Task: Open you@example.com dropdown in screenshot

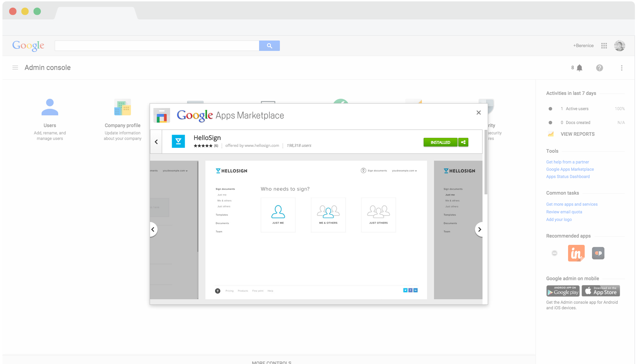Action: pos(405,171)
